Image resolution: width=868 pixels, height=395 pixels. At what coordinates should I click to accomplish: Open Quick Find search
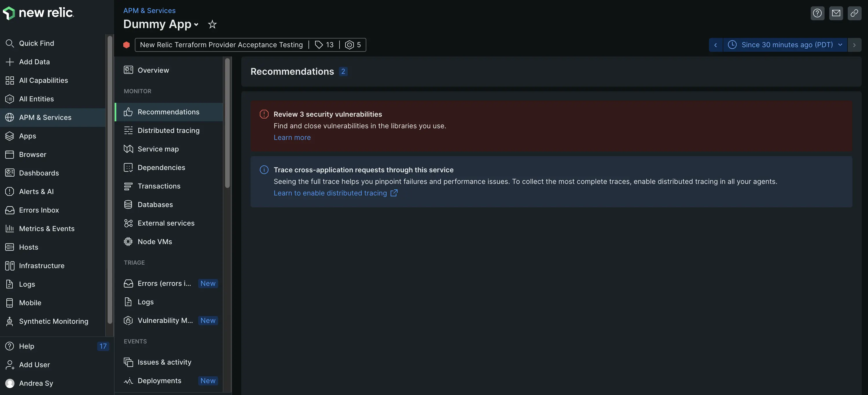tap(36, 43)
